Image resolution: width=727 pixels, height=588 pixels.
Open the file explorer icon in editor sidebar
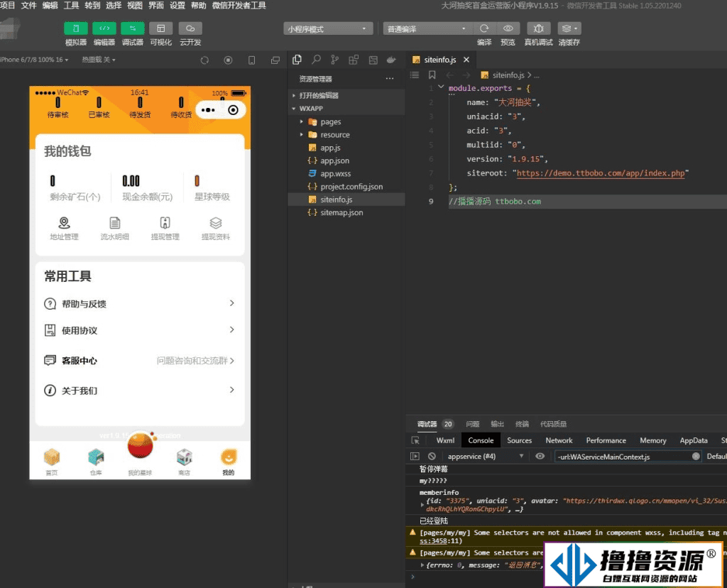click(297, 60)
